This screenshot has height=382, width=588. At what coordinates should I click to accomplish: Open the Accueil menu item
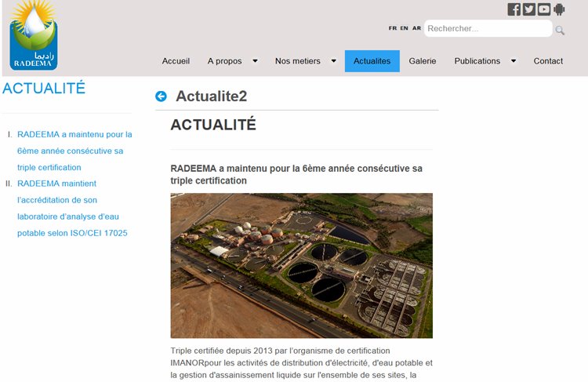pos(176,61)
